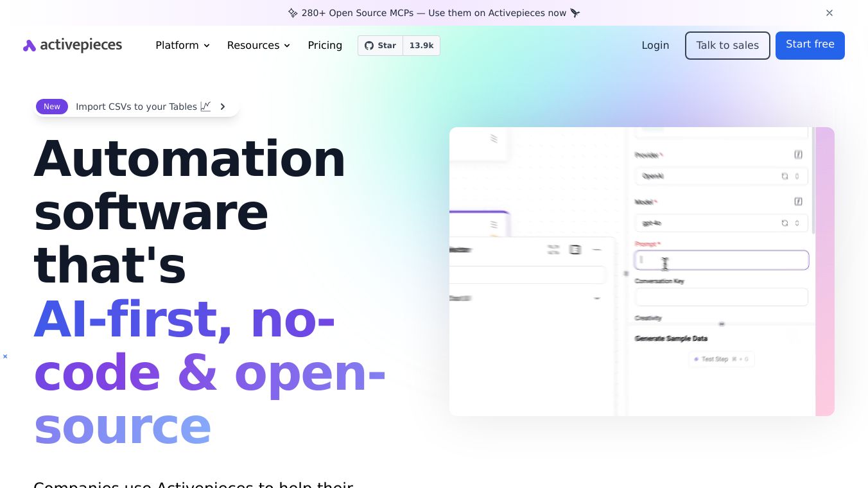Click the purple New badge
Image resolution: width=868 pixels, height=488 pixels.
(x=52, y=107)
